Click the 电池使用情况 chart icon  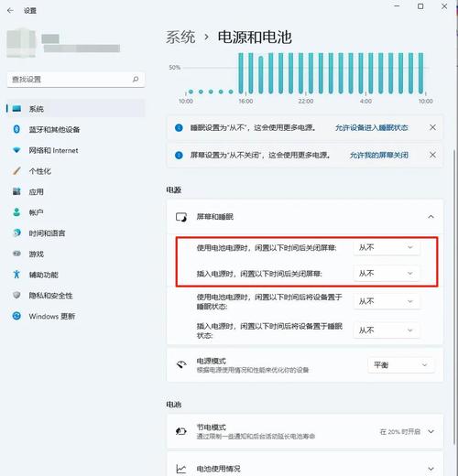[181, 469]
